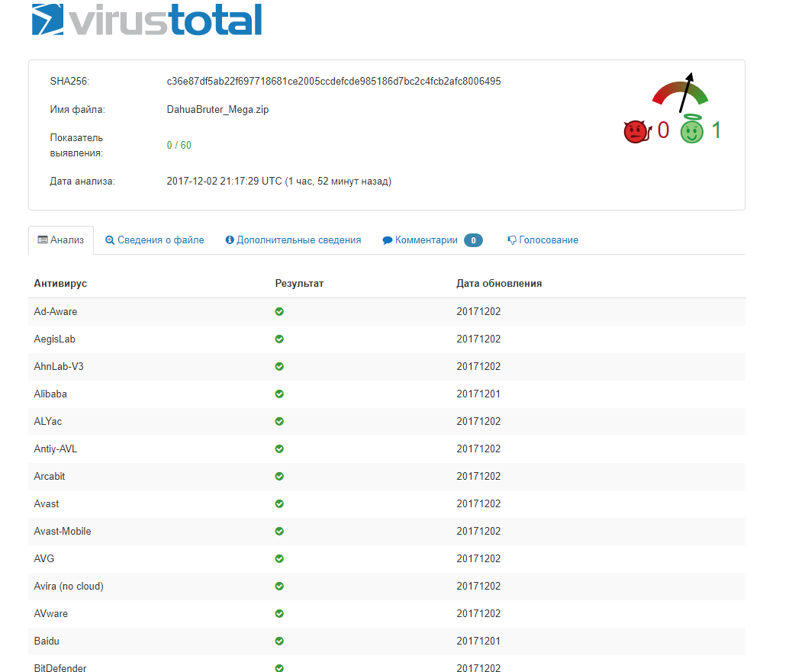This screenshot has width=805, height=672.
Task: Click the Baidu antivirus name
Action: click(x=47, y=641)
